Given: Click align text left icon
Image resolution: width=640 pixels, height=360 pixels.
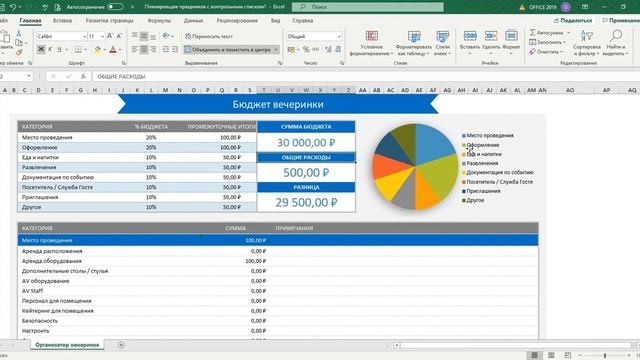Looking at the screenshot, I should tap(135, 49).
